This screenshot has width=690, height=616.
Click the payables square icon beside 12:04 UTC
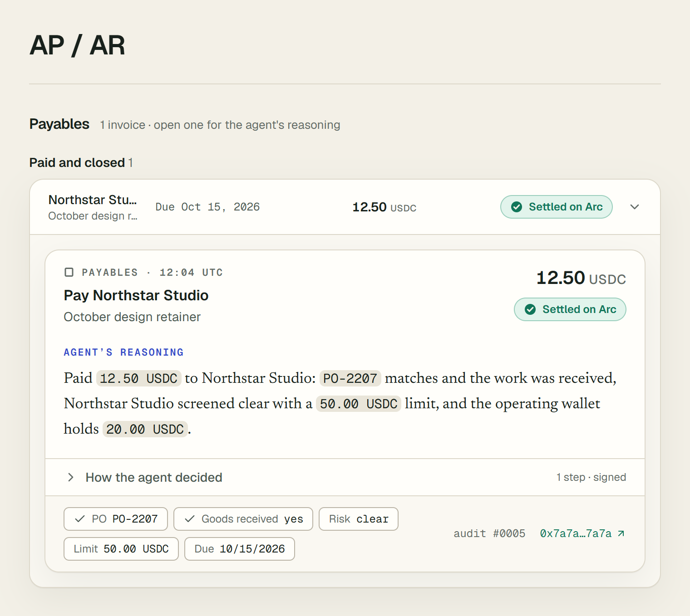(x=69, y=272)
